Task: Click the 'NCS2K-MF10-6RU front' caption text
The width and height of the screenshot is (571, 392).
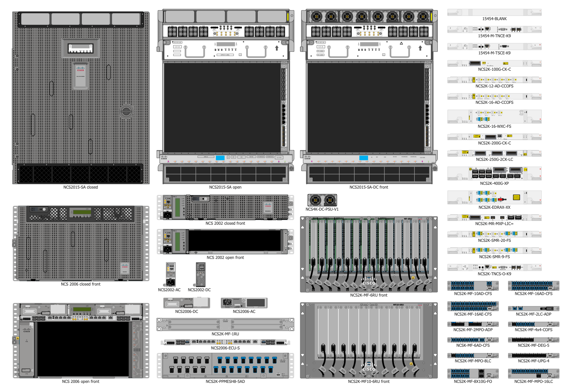Action: pyautogui.click(x=369, y=381)
